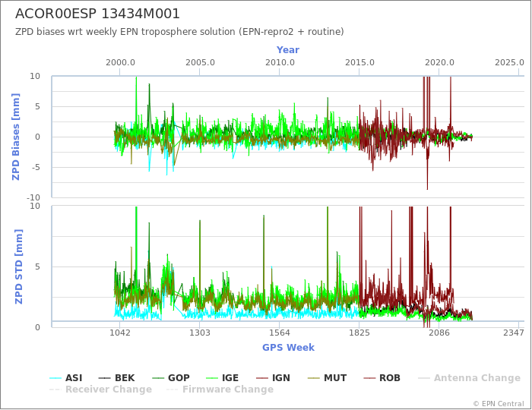Click the 2347 GPS week tick label
Screen dimensions: 532x410
click(514, 333)
